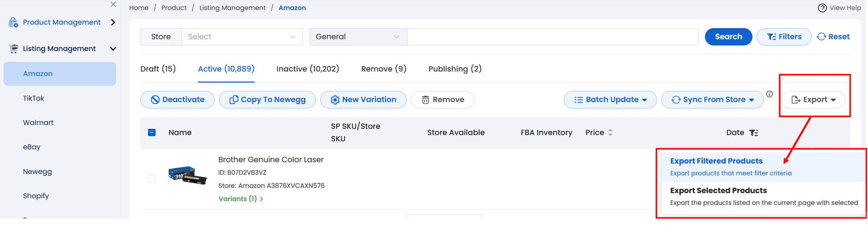Sort by Price column arrows
Viewport: 868px width, 225px height.
[x=610, y=133]
